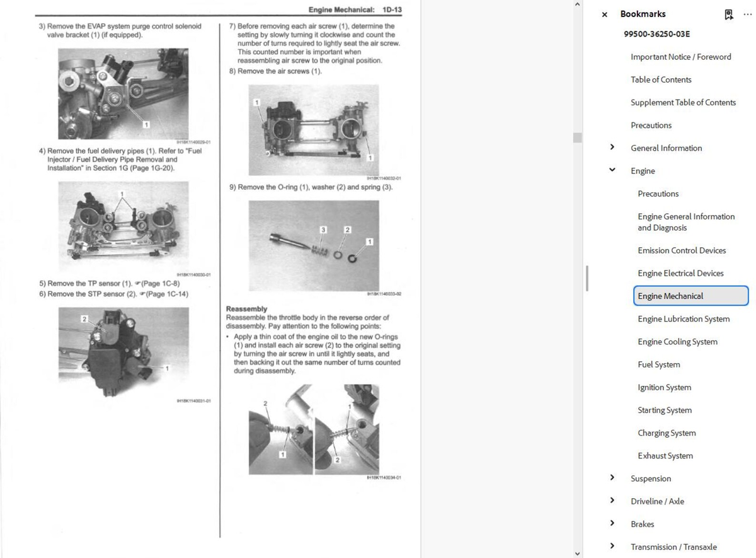This screenshot has height=558, width=756.
Task: Click the document scroll up arrow
Action: coord(578,5)
